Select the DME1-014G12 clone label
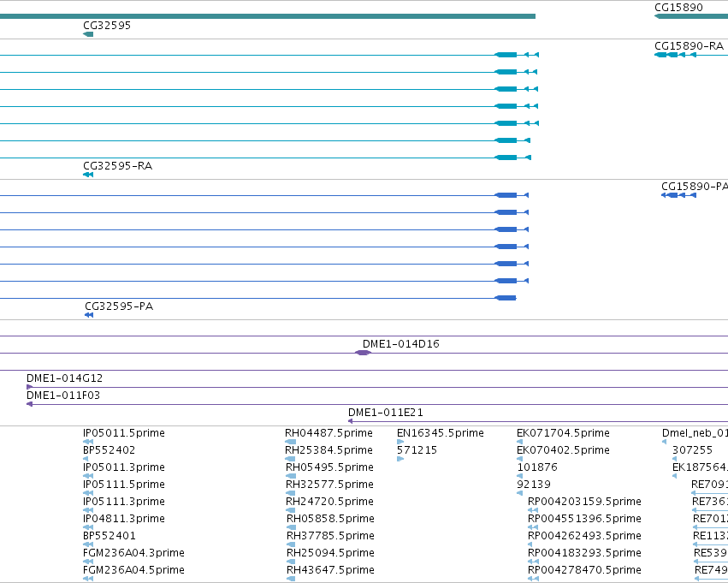This screenshot has height=583, width=728. pos(64,378)
